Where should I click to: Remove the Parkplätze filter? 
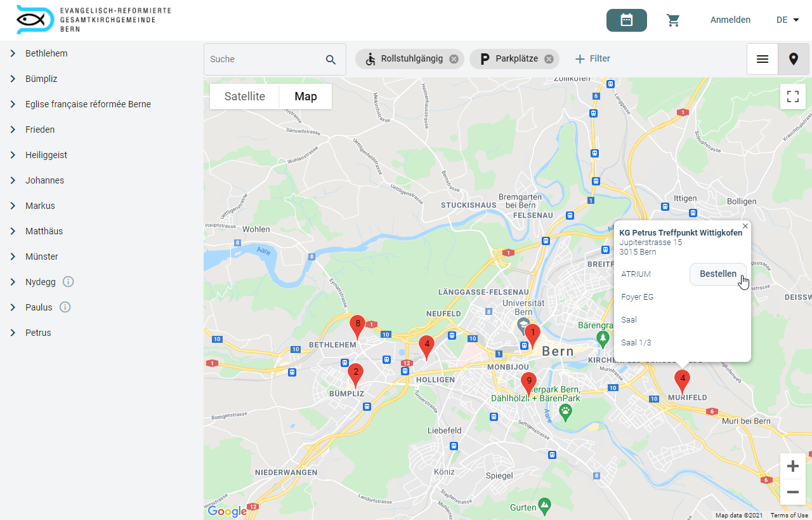[548, 58]
